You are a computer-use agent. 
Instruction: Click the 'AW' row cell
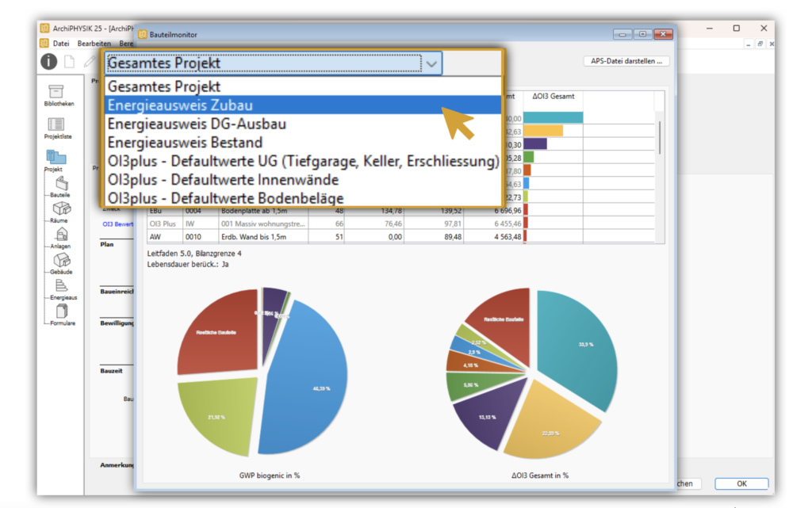click(x=165, y=236)
